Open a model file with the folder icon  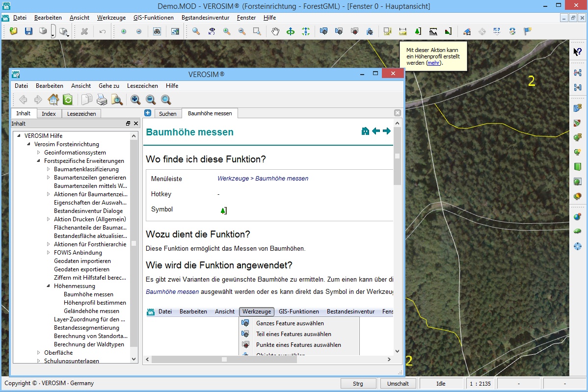[14, 31]
